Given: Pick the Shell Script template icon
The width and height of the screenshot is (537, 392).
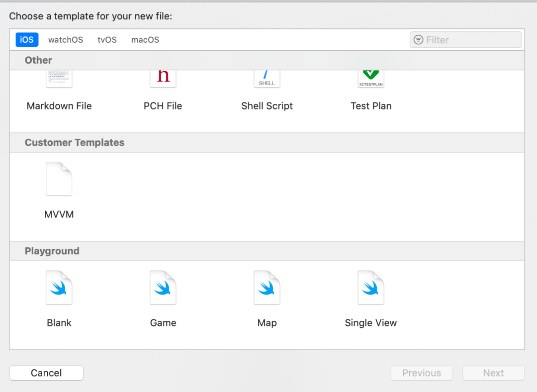Looking at the screenshot, I should (267, 79).
